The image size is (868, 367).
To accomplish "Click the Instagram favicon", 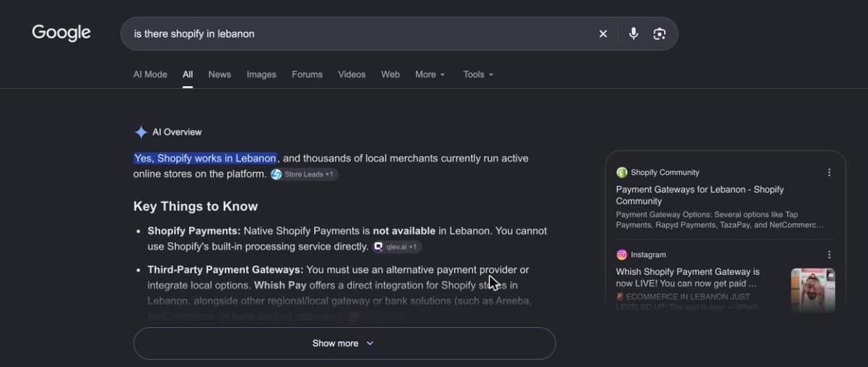I will pyautogui.click(x=621, y=255).
